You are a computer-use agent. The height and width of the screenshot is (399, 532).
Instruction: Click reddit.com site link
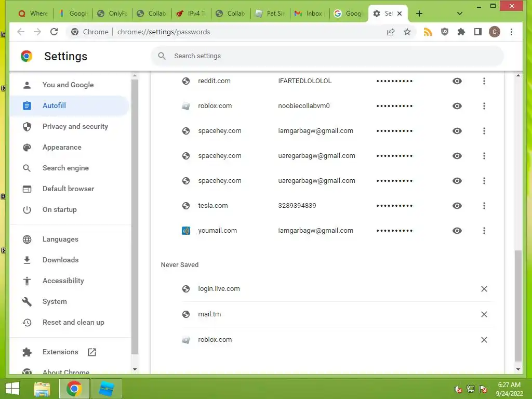(x=214, y=81)
